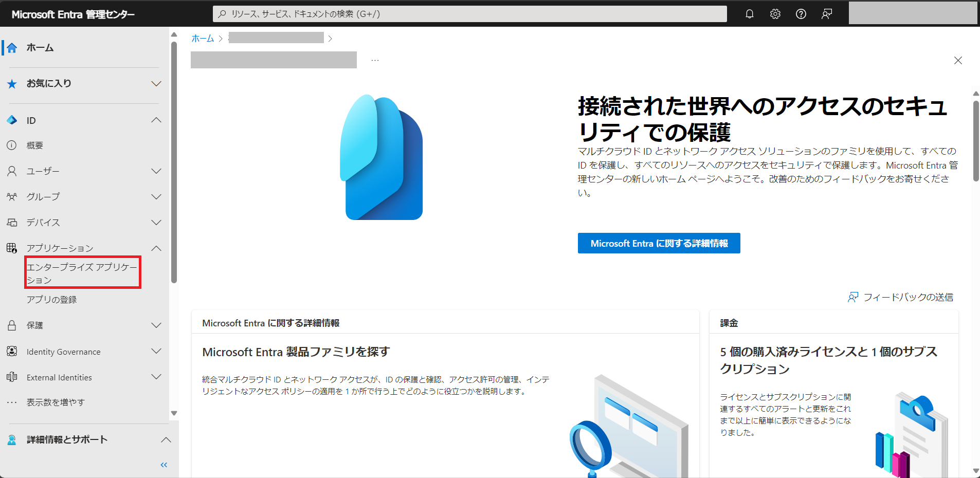Expand the External Identities chevron
Viewport: 980px width, 478px height.
pos(156,377)
